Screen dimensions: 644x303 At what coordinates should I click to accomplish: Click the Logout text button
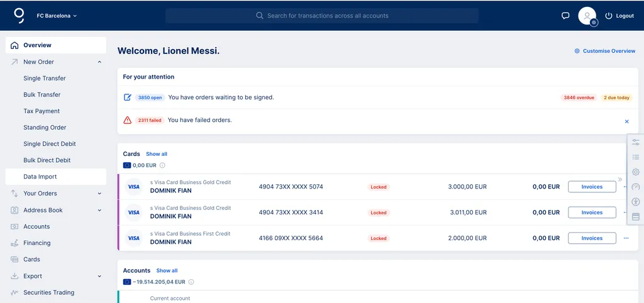pos(625,16)
